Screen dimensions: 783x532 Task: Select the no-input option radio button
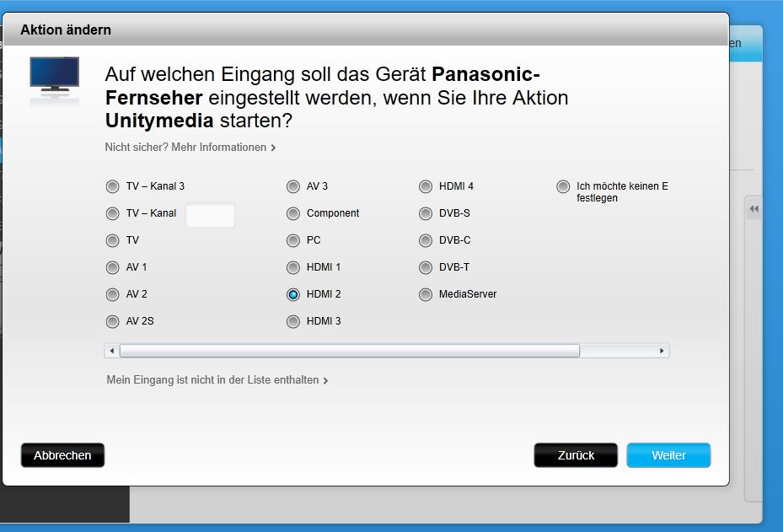click(x=563, y=187)
